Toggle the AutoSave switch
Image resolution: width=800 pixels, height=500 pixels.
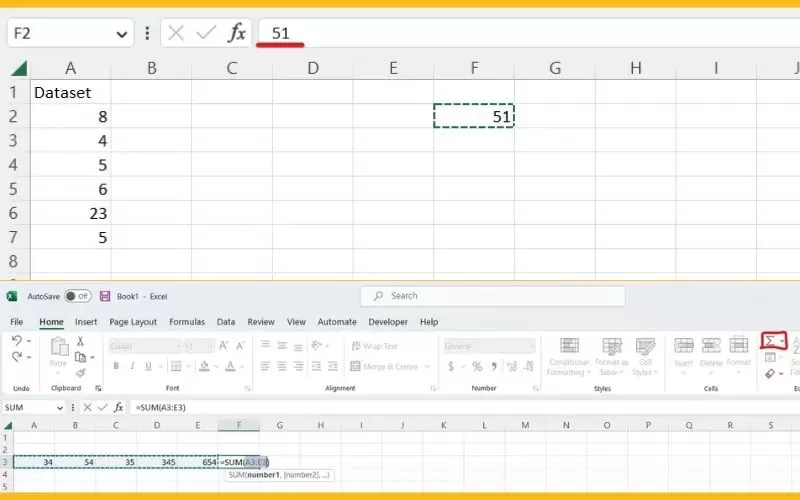coord(78,296)
